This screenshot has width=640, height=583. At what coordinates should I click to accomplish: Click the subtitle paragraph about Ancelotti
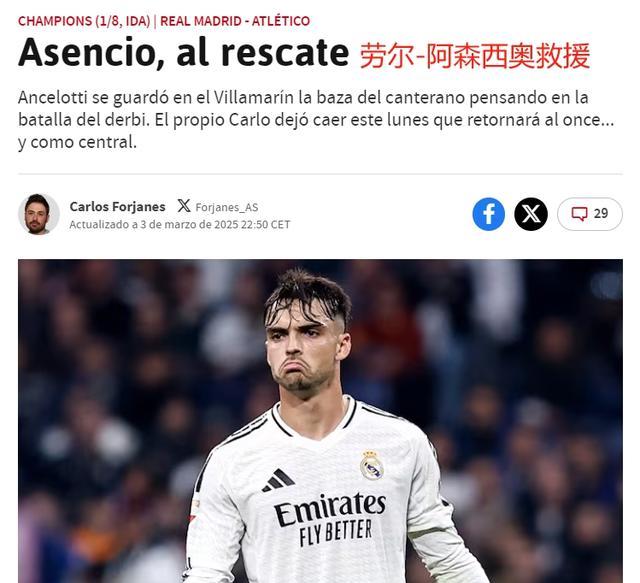click(316, 120)
